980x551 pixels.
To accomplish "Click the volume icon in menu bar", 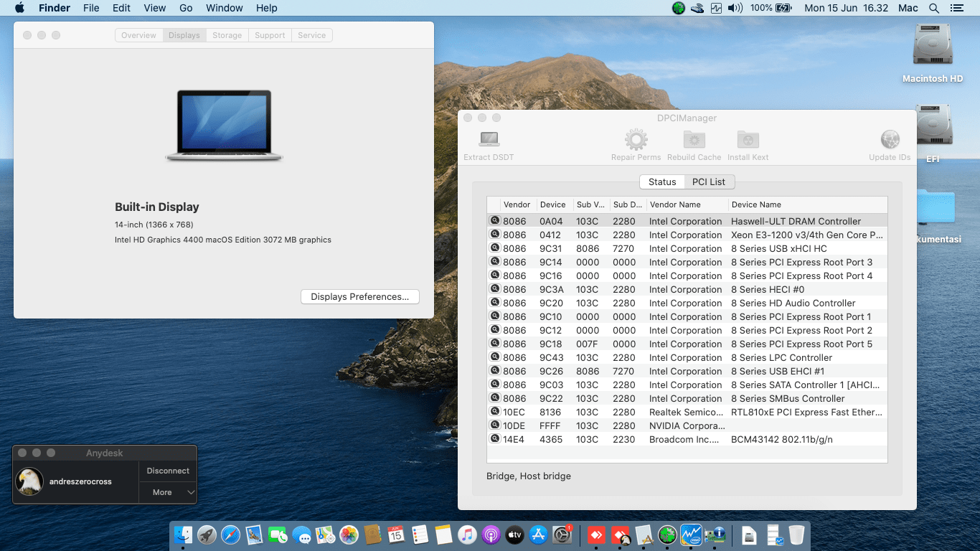I will (x=735, y=8).
